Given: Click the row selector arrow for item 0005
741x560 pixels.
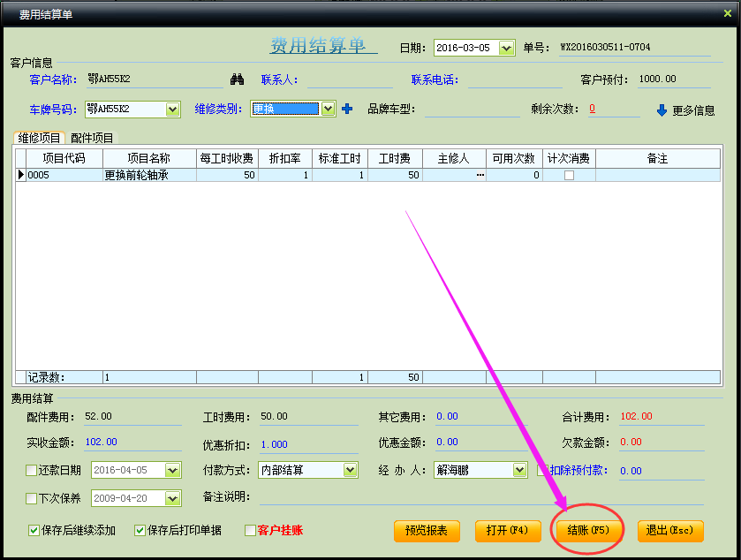Looking at the screenshot, I should 21,175.
